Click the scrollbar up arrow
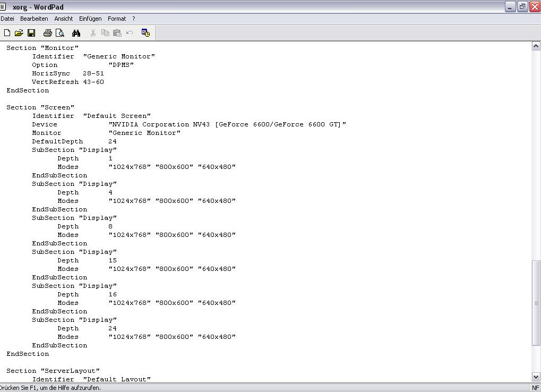The height and width of the screenshot is (392, 541). pyautogui.click(x=536, y=46)
